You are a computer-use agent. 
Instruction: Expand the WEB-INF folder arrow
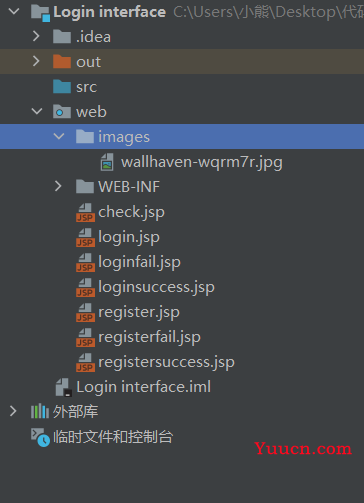[x=58, y=186]
